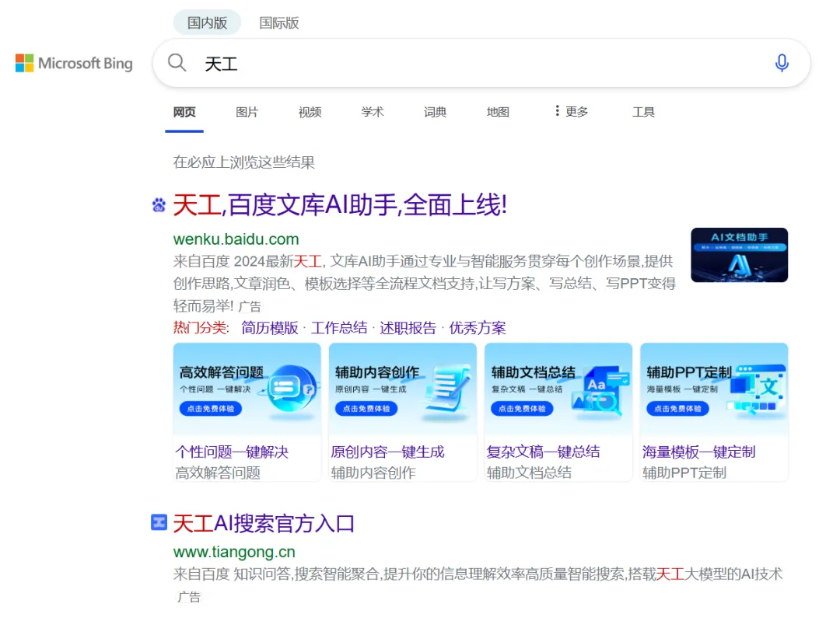Click the grey 辅助文档总结 caption text
Image resolution: width=840 pixels, height=628 pixels.
click(530, 473)
